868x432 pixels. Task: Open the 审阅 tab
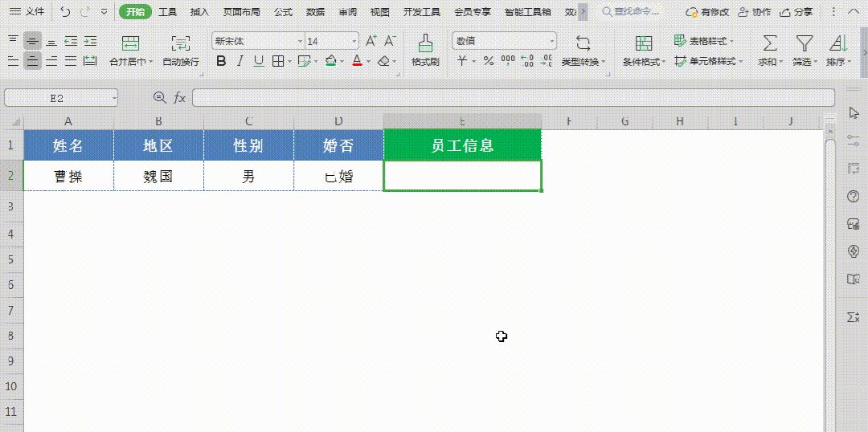coord(348,11)
